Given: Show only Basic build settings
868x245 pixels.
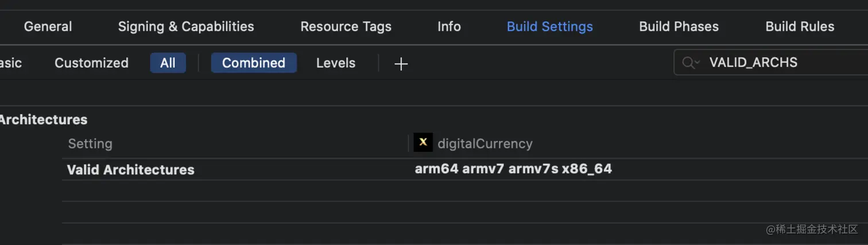Looking at the screenshot, I should click(x=10, y=63).
